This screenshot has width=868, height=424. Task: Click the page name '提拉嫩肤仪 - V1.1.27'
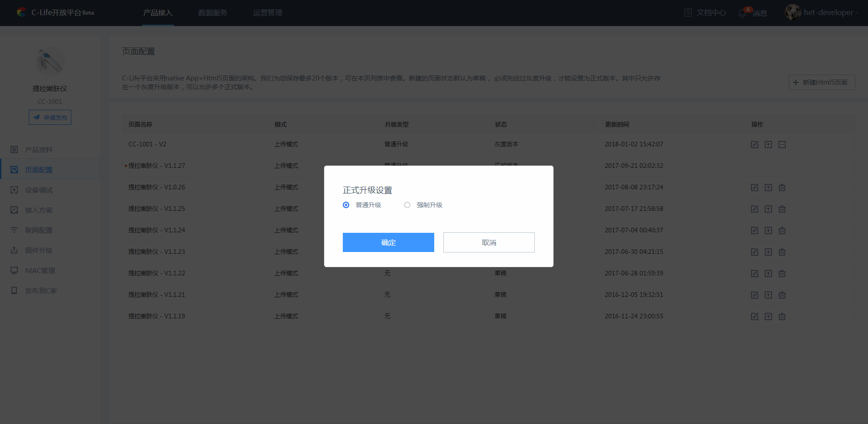pyautogui.click(x=156, y=166)
